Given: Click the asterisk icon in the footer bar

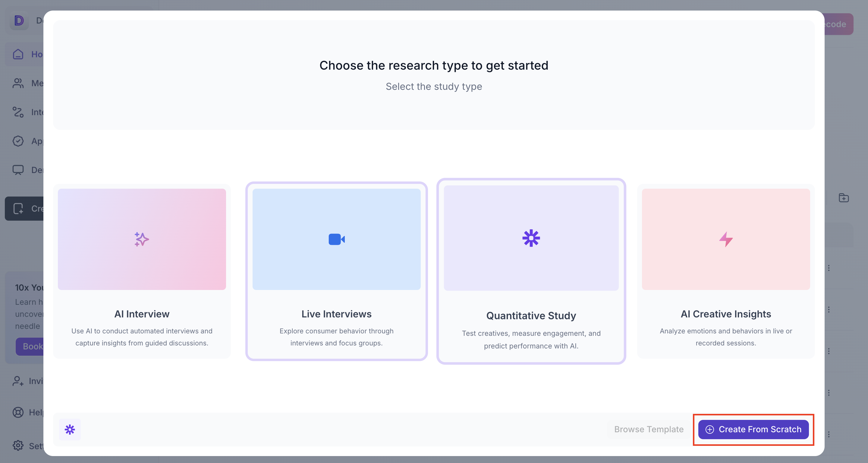Looking at the screenshot, I should (70, 429).
